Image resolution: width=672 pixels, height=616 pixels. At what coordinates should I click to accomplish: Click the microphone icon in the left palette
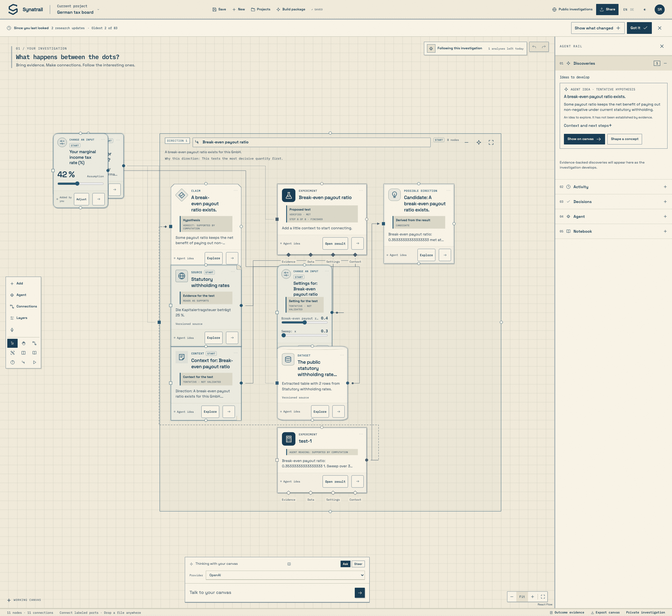click(12, 330)
